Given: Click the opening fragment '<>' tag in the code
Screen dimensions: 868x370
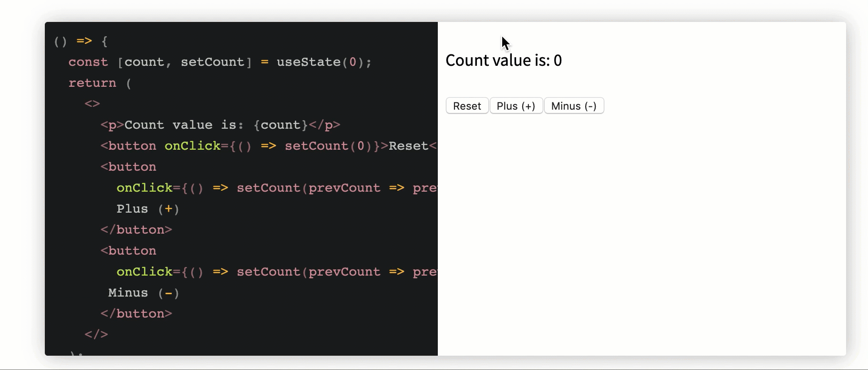Looking at the screenshot, I should click(92, 104).
